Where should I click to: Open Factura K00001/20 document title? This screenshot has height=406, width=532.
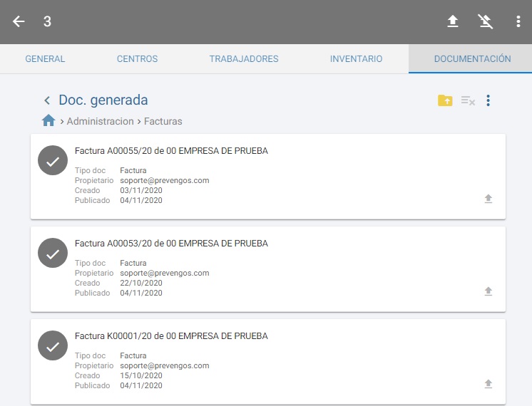pyautogui.click(x=171, y=336)
